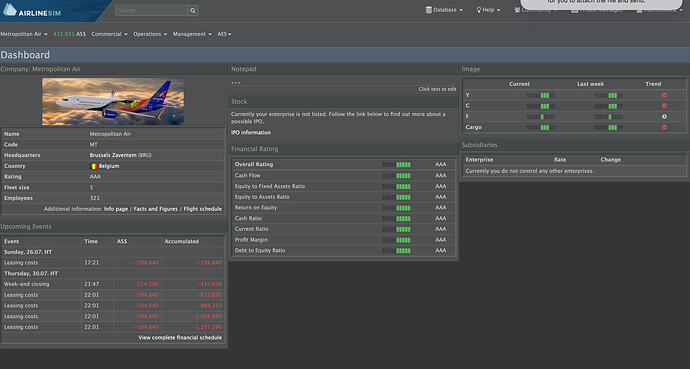Open the Info page link
The width and height of the screenshot is (690, 369).
[116, 209]
